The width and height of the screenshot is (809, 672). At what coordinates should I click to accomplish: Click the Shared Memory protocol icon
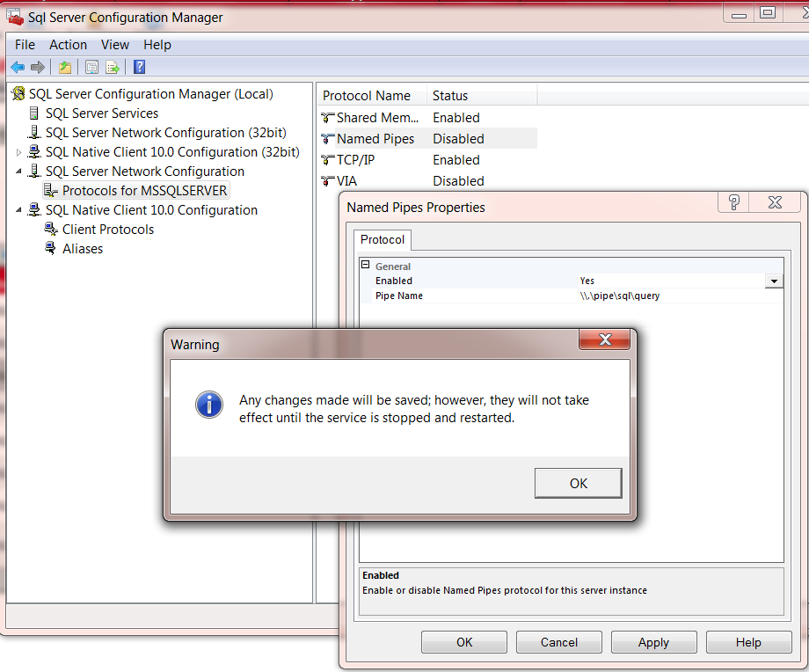pyautogui.click(x=328, y=118)
